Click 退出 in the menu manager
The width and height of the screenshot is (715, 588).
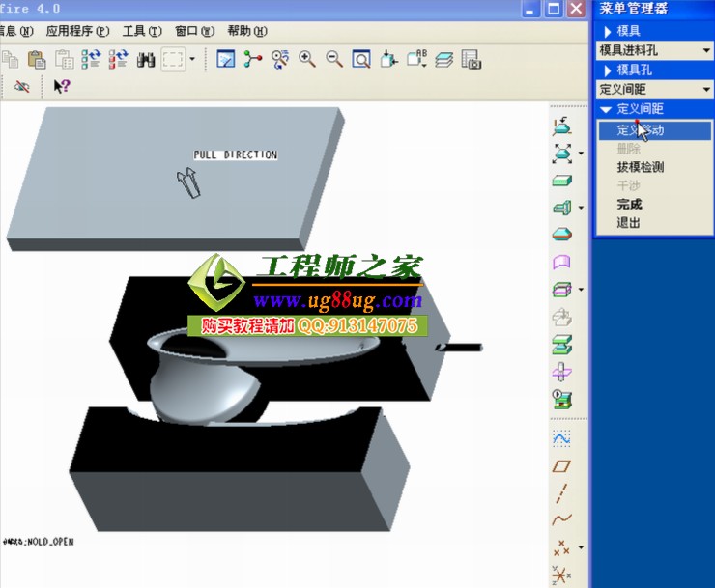pyautogui.click(x=630, y=223)
